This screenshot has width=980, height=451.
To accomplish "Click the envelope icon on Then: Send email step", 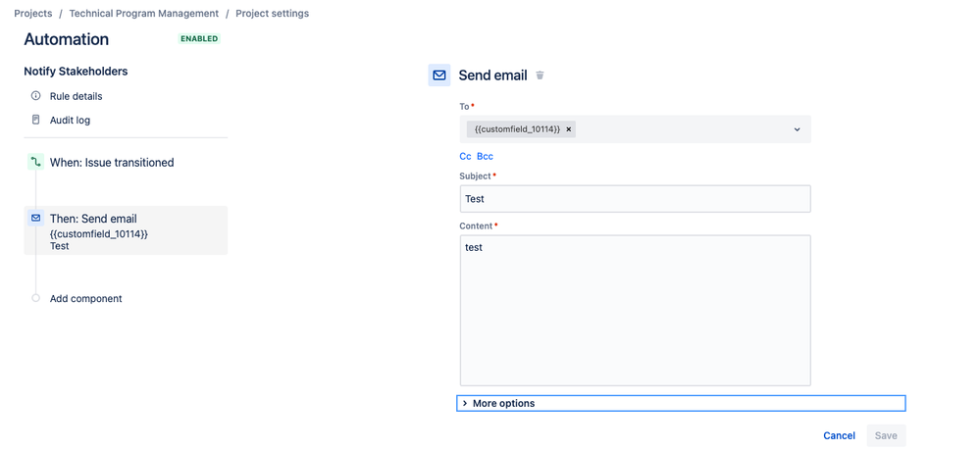I will [35, 218].
